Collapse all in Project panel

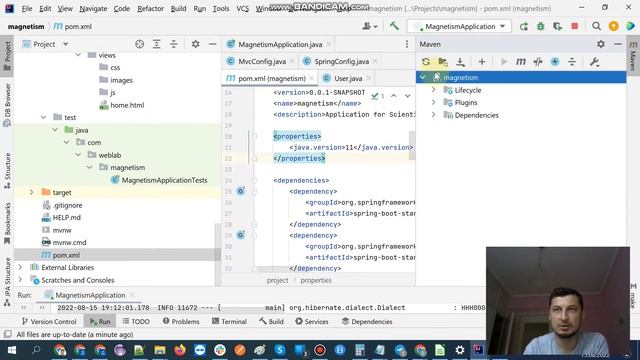pyautogui.click(x=174, y=44)
